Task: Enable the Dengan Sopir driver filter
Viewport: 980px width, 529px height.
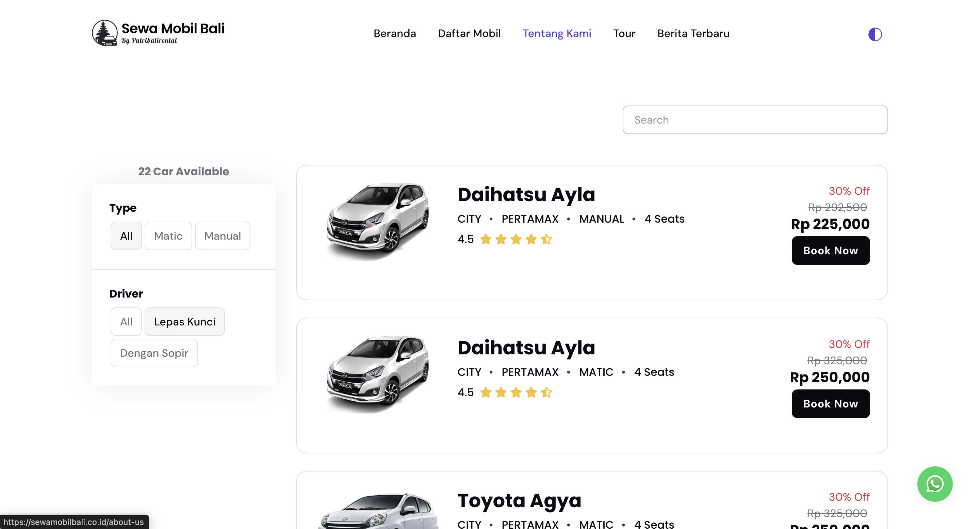Action: [154, 353]
